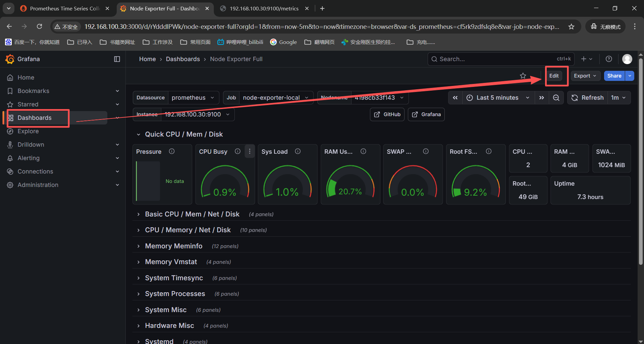Move time range backwards
The width and height of the screenshot is (644, 344).
pyautogui.click(x=455, y=98)
